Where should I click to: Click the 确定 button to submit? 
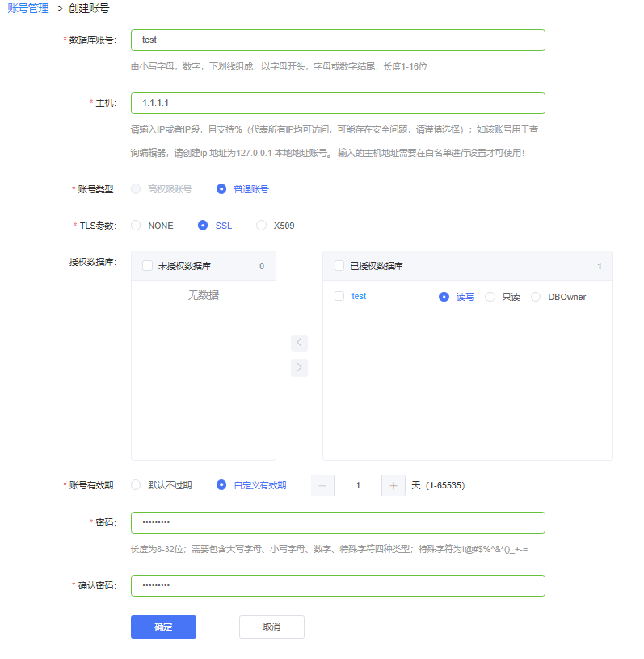point(163,627)
